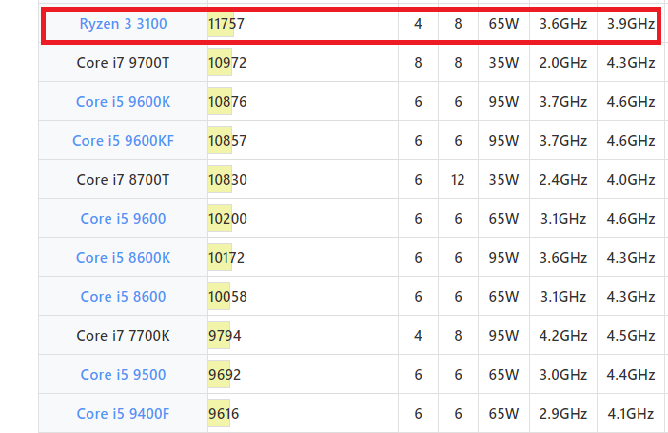Screen dimensions: 668x433
Task: Open the Core i5 9500 link
Action: [x=123, y=375]
